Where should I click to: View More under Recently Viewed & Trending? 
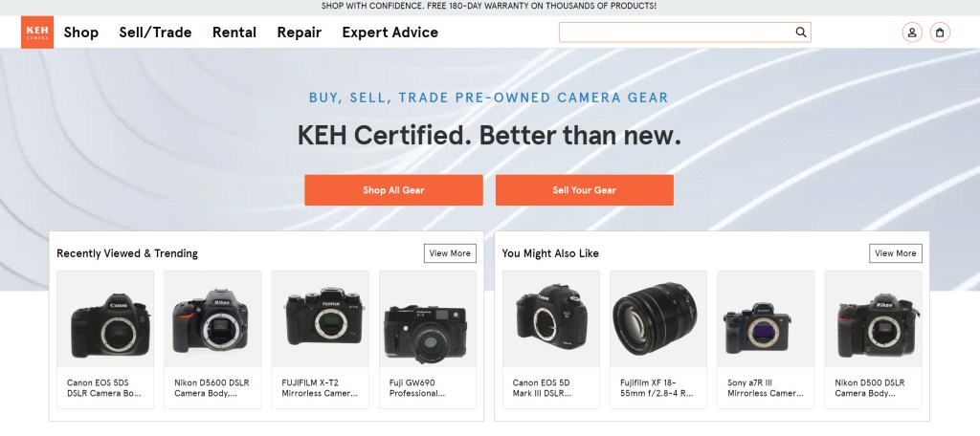click(x=450, y=253)
